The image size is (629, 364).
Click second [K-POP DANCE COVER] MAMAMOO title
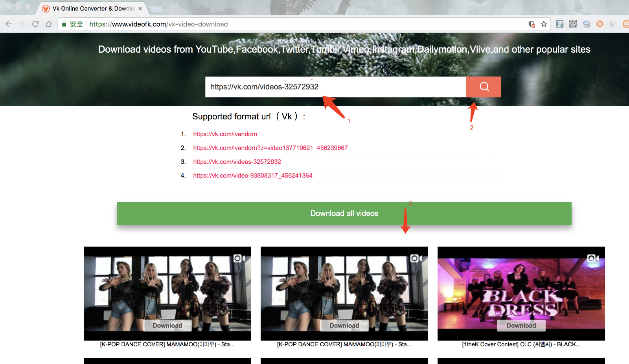(x=344, y=344)
